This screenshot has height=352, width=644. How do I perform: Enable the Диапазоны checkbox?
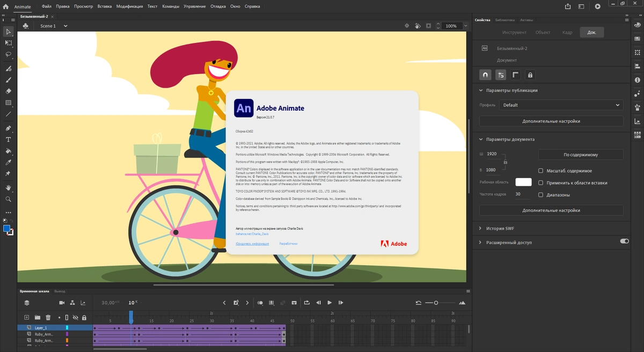pyautogui.click(x=541, y=195)
